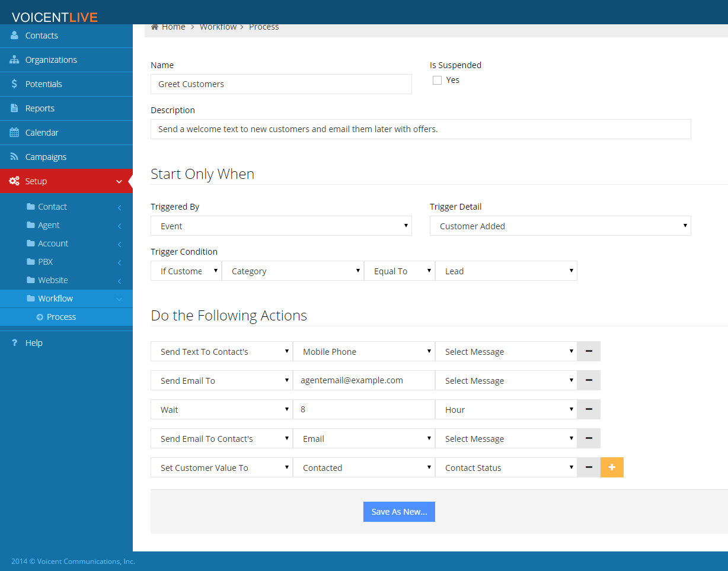Screen dimensions: 728x571
Task: Open the Category condition dropdown
Action: coord(293,271)
